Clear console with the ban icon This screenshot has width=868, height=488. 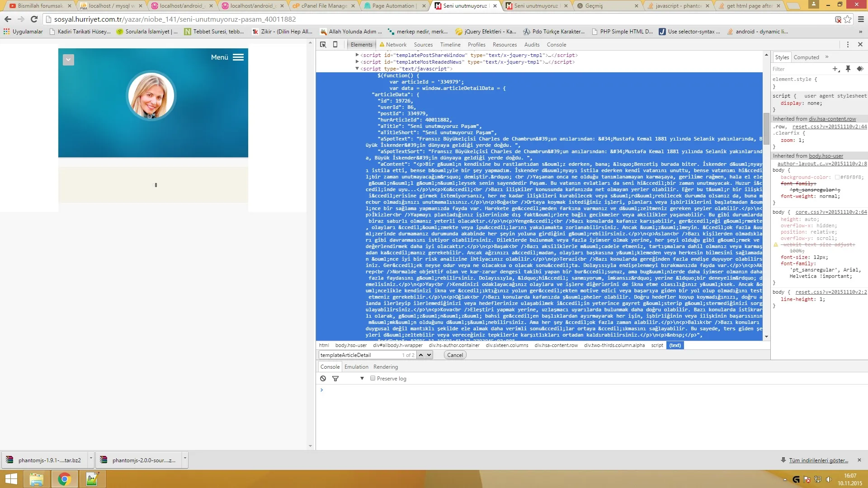[x=323, y=379]
